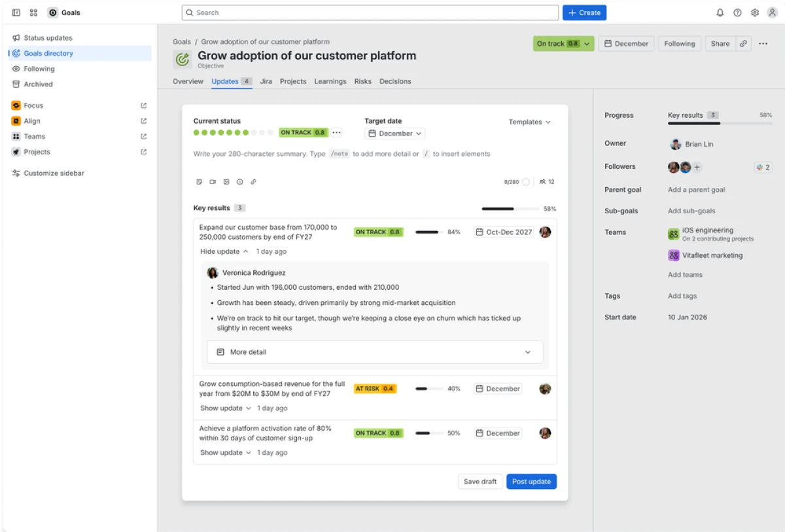Open the Learnings tab

[330, 81]
